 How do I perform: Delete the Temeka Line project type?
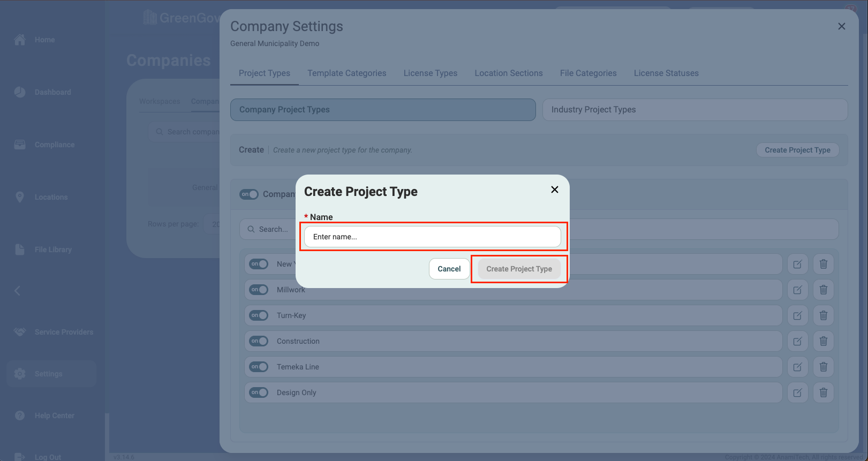[x=824, y=367]
